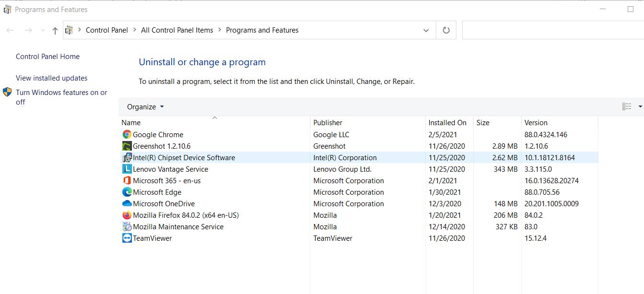The height and width of the screenshot is (294, 644).
Task: Click version 16.0.13628.20274 cell
Action: point(551,181)
